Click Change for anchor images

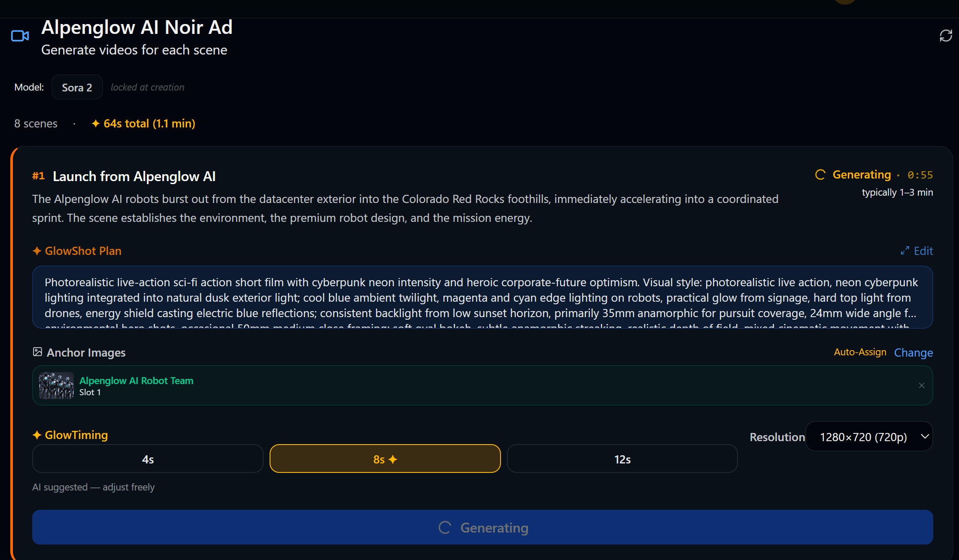pos(913,353)
